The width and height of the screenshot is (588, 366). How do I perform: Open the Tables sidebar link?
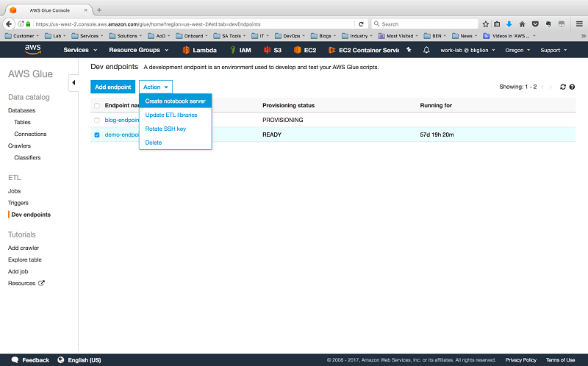(x=22, y=122)
